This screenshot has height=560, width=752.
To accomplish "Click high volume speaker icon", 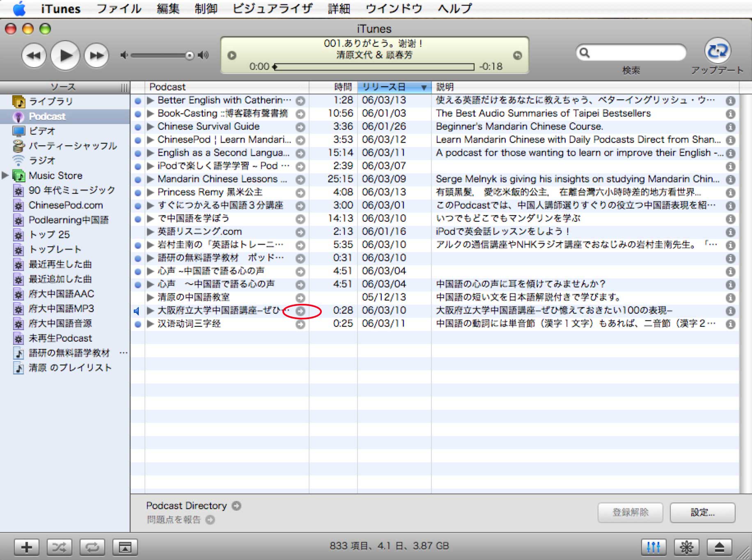I will pyautogui.click(x=203, y=55).
